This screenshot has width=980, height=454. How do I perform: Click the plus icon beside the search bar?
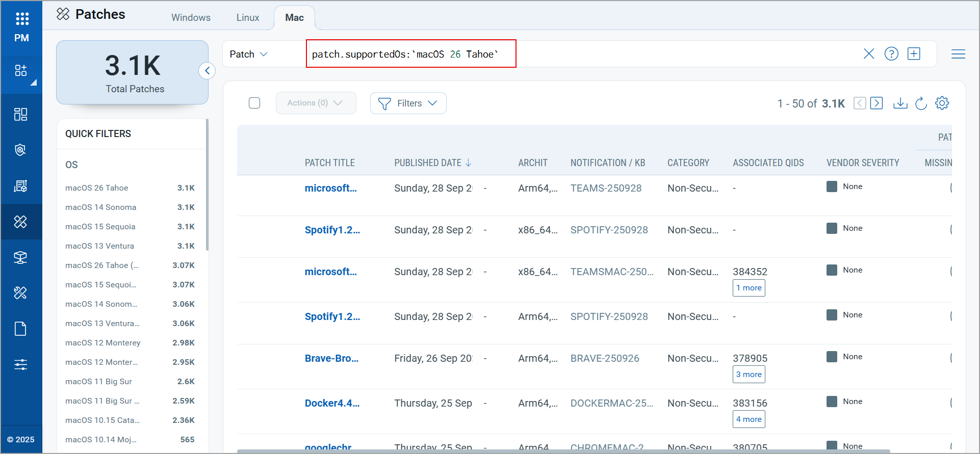pyautogui.click(x=914, y=54)
